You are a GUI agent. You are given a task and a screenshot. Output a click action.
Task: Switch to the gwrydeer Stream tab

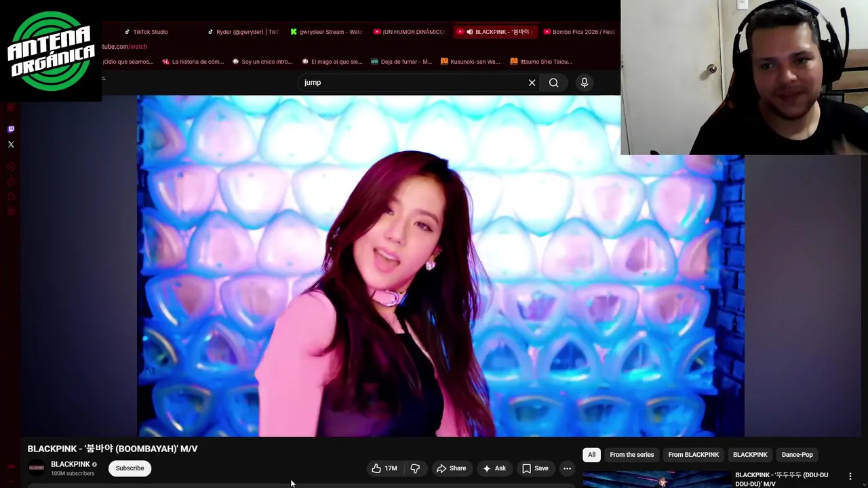point(326,32)
